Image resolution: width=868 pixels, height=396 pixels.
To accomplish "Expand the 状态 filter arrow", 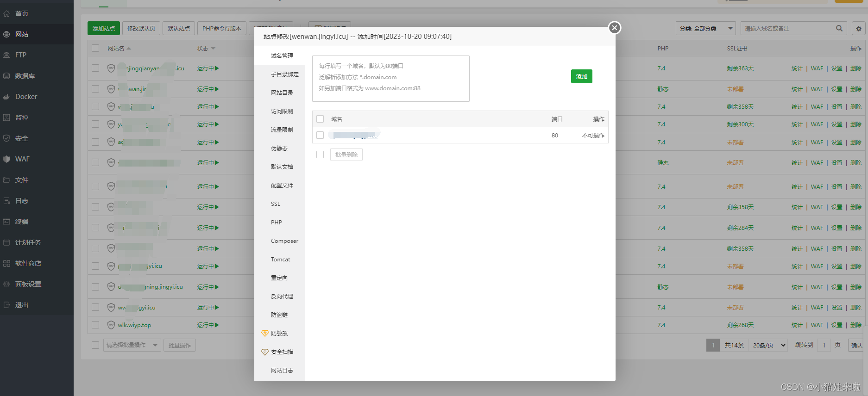I will pyautogui.click(x=213, y=49).
